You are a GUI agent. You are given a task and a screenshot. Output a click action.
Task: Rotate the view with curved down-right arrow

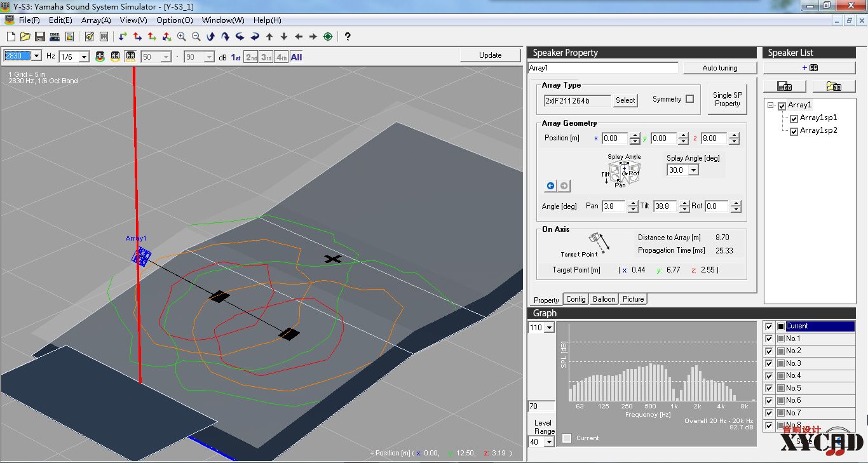(x=226, y=37)
